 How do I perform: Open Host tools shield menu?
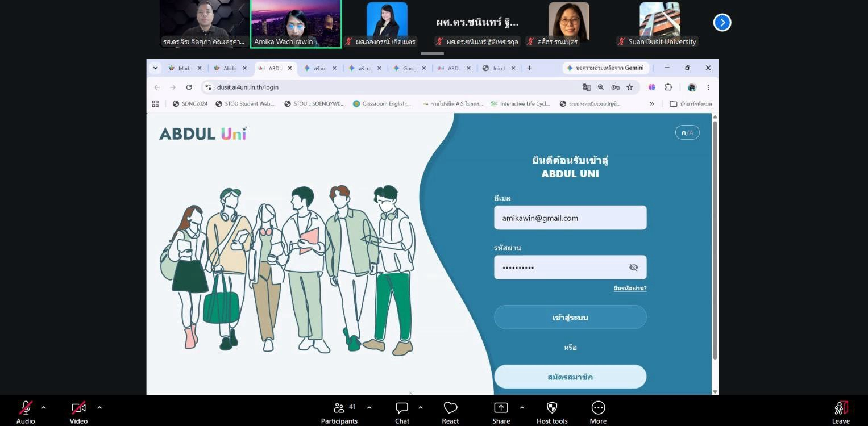pyautogui.click(x=552, y=412)
